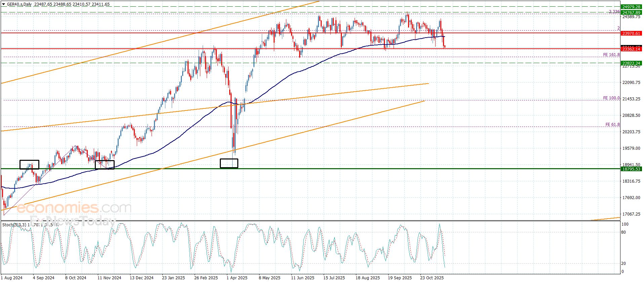Click the green 18795.53 support price tag
This screenshot has width=644, height=282.
pos(631,169)
